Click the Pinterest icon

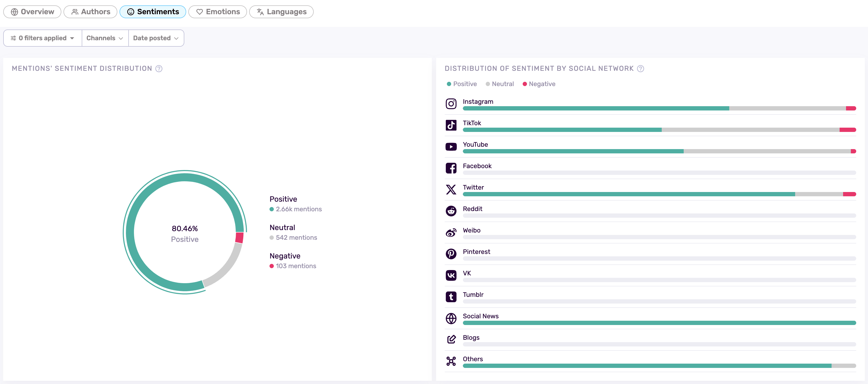point(451,254)
